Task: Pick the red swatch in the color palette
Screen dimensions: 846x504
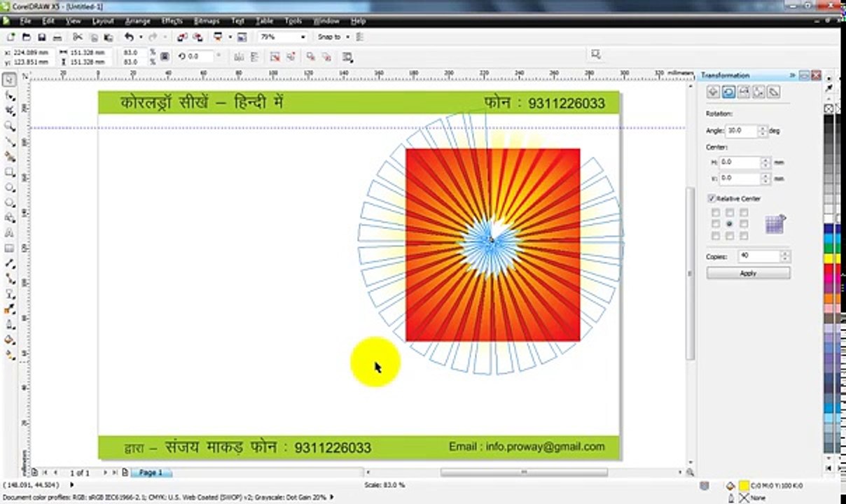Action: [x=829, y=268]
